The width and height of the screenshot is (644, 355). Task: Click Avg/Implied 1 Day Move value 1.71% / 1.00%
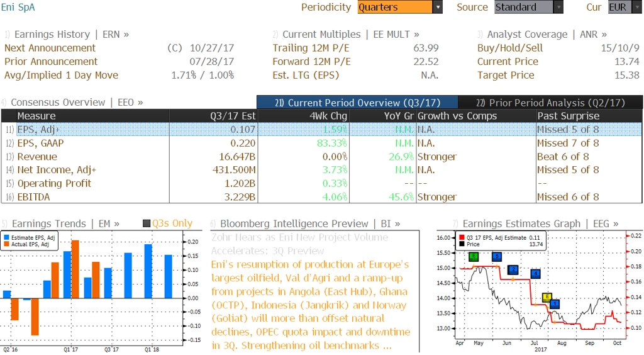(x=203, y=75)
